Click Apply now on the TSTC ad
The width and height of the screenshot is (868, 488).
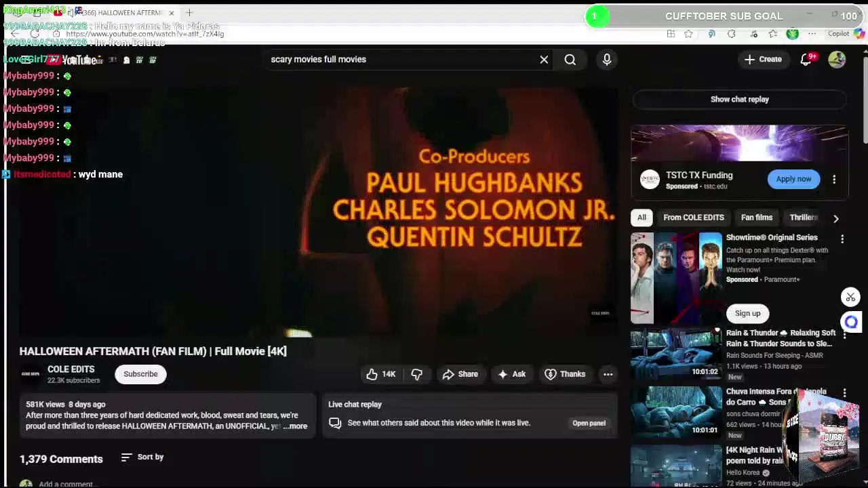793,179
